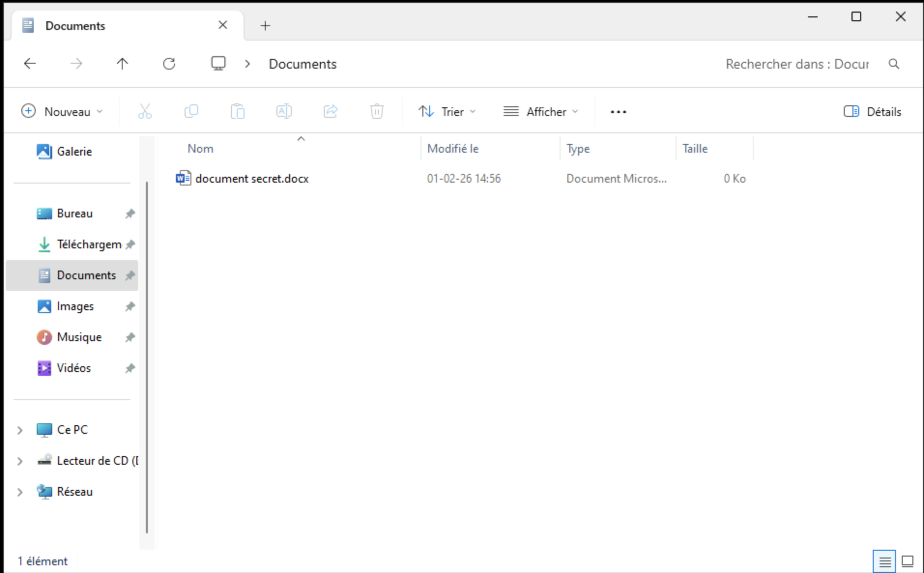Sort by the Nom column header
924x573 pixels.
[300, 149]
